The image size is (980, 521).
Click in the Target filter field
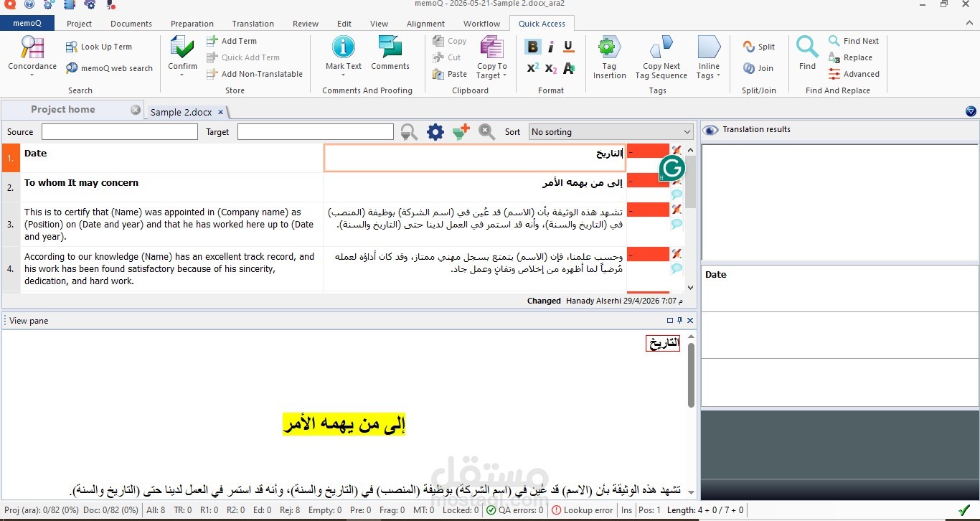pyautogui.click(x=316, y=132)
